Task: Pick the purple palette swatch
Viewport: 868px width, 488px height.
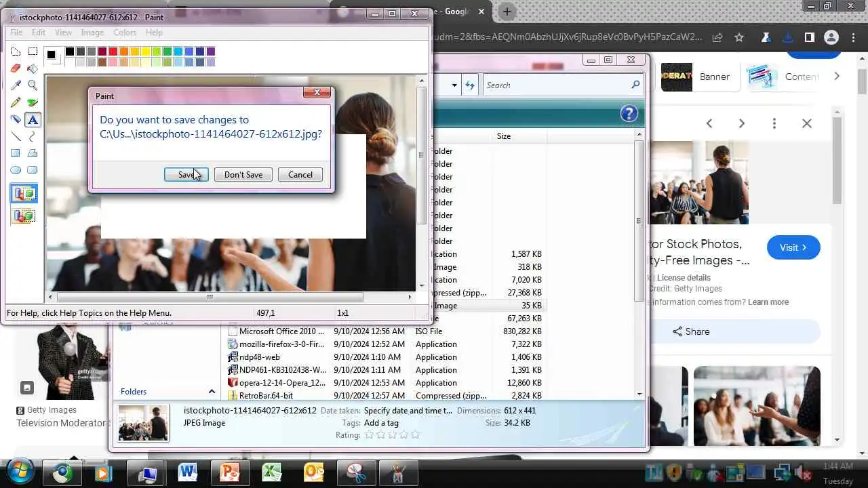Action: pyautogui.click(x=210, y=52)
